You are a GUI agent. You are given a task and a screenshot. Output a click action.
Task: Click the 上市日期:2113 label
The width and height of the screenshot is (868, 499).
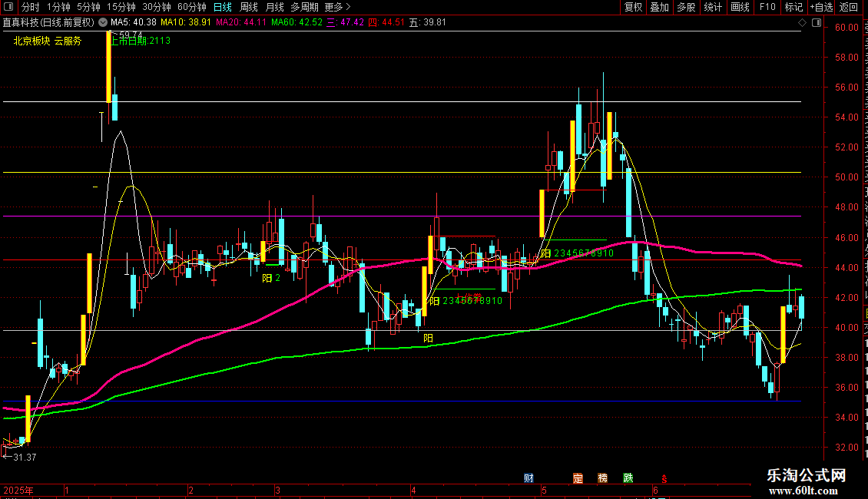pos(141,41)
